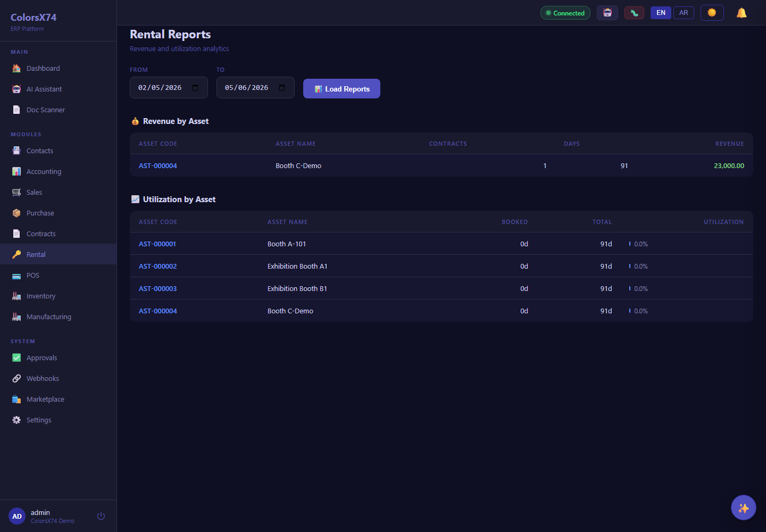
Task: Open AST-000002 asset link
Action: pos(158,267)
